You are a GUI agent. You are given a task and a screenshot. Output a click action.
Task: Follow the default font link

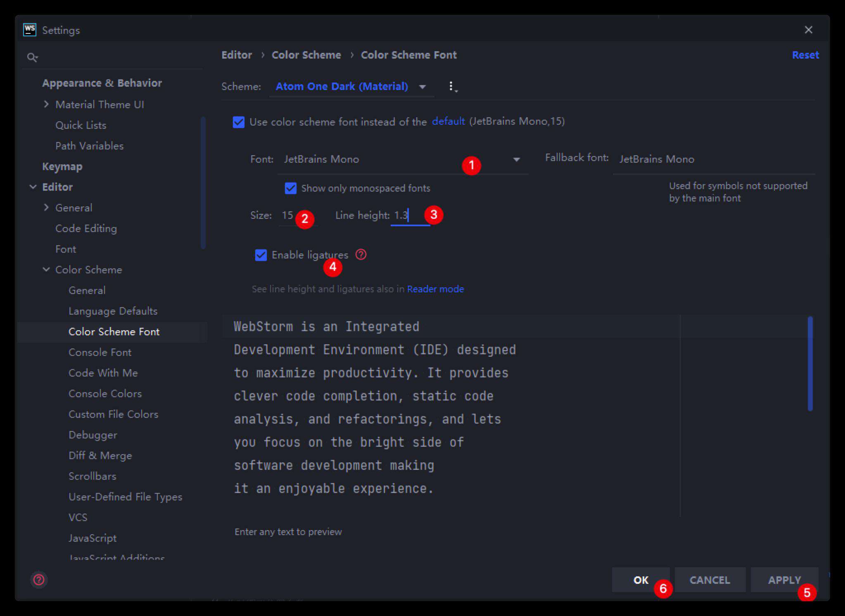(448, 121)
